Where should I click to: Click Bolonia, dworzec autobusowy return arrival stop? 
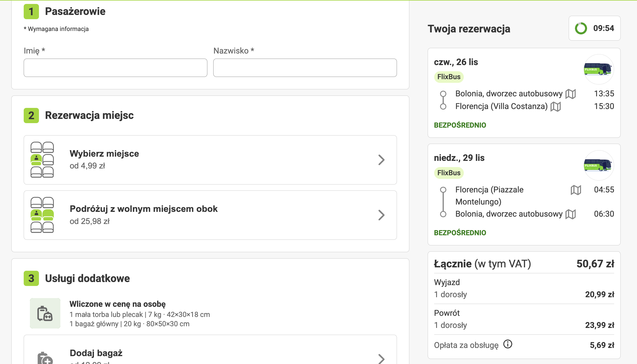(x=509, y=214)
